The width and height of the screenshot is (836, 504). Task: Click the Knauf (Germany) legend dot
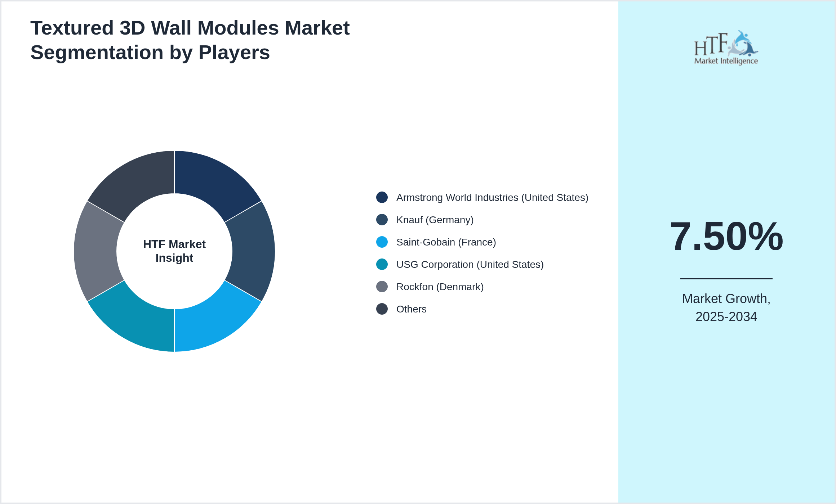pyautogui.click(x=382, y=220)
